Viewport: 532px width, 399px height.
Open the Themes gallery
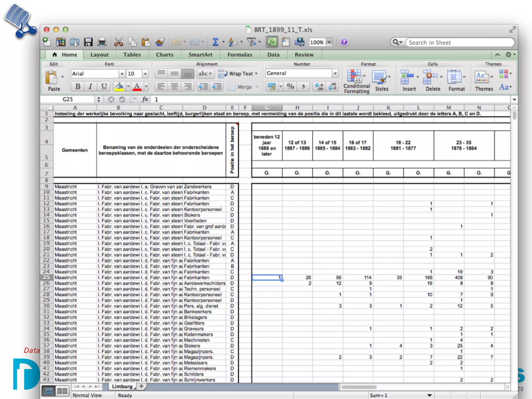coord(484,81)
